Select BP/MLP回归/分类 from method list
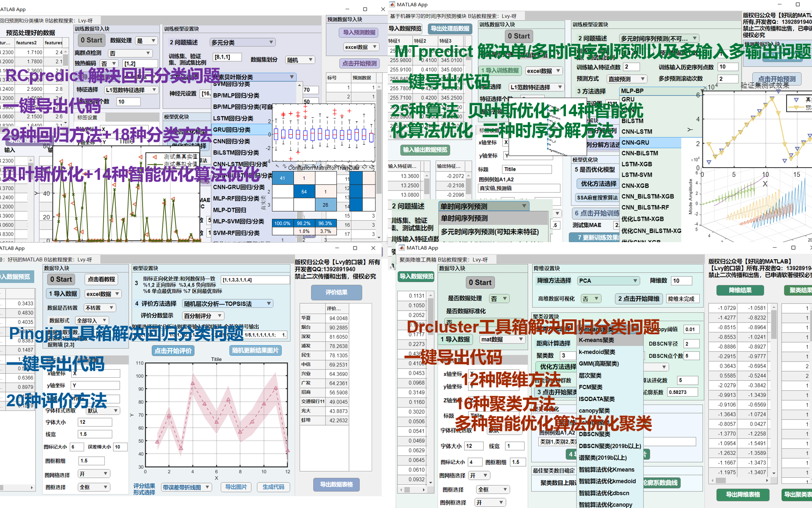 236,95
